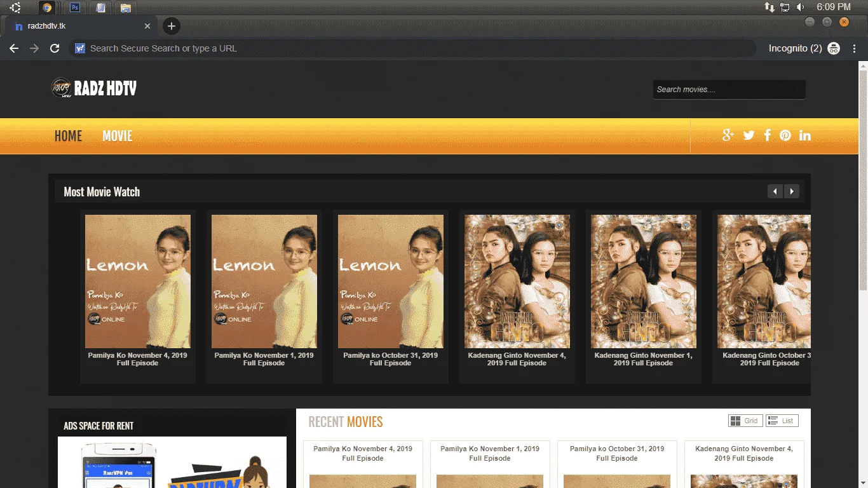Open the Pinterest social link
The height and width of the screenshot is (488, 868).
785,135
